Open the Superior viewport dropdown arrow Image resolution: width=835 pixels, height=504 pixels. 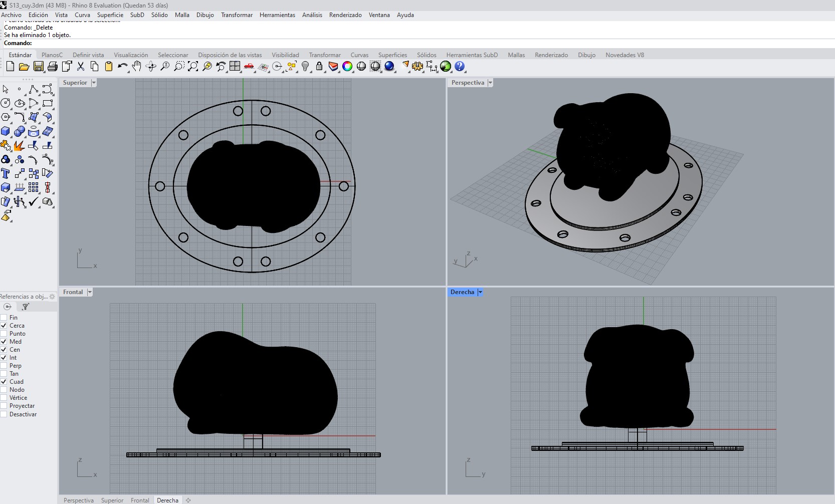[94, 83]
